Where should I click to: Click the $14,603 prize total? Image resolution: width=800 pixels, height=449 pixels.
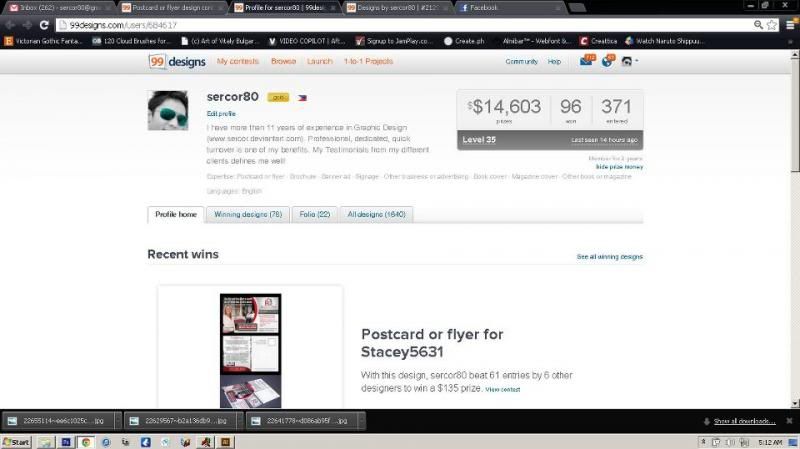point(504,107)
